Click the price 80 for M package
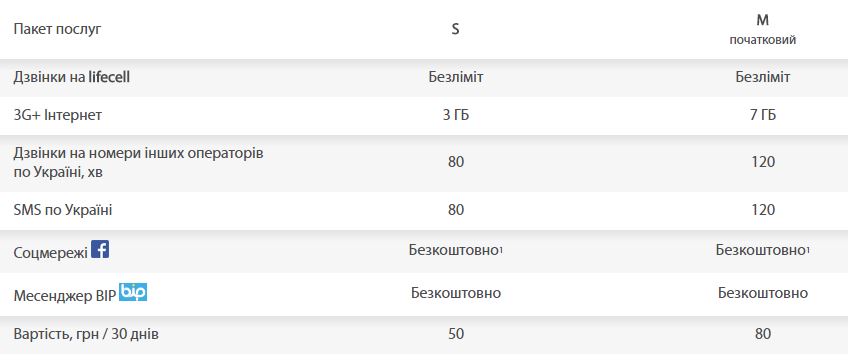 [763, 334]
